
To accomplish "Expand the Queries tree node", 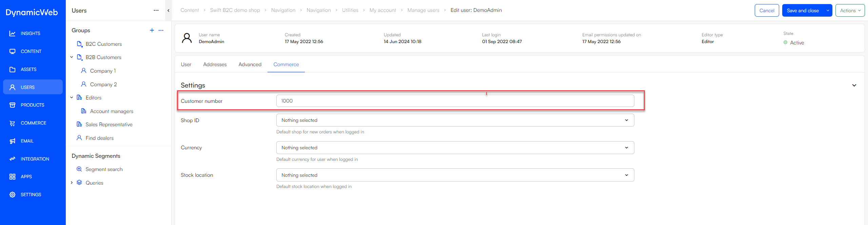I will click(x=72, y=183).
